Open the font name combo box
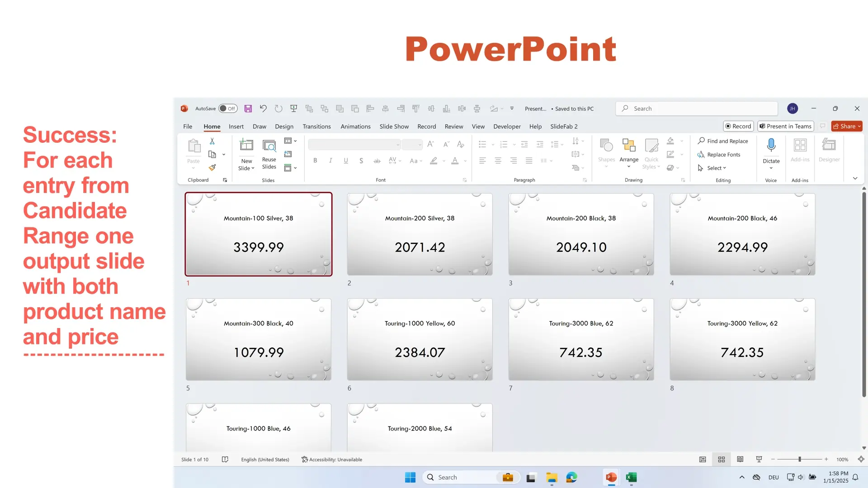868x488 pixels. [x=354, y=145]
